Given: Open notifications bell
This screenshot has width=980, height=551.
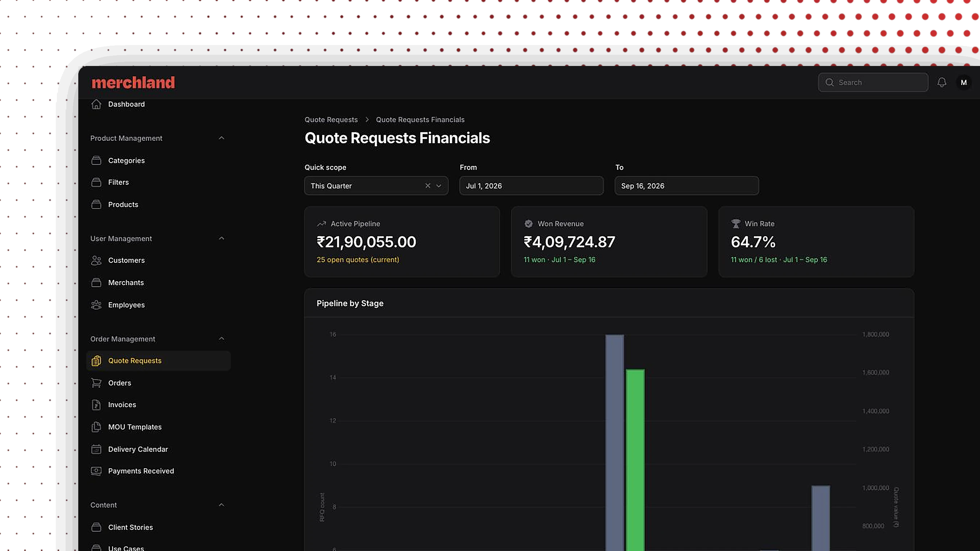Looking at the screenshot, I should [x=942, y=82].
